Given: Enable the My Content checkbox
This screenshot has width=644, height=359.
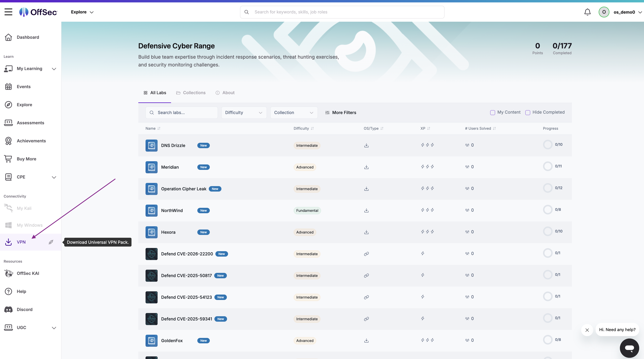Looking at the screenshot, I should pyautogui.click(x=492, y=112).
